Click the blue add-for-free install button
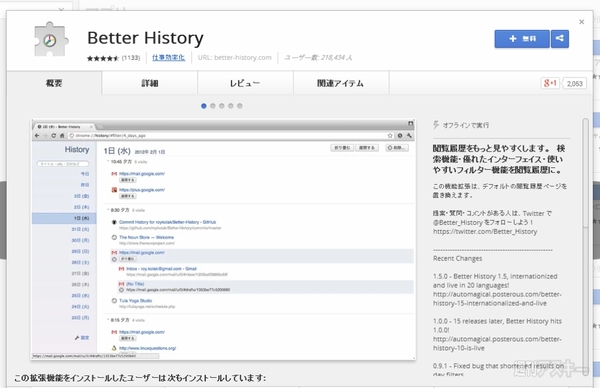 [x=522, y=39]
